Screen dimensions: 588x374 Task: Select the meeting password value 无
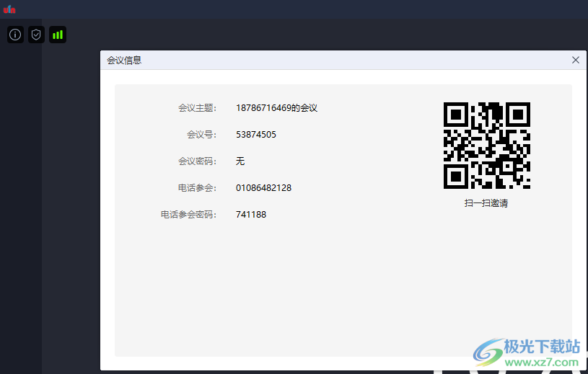tap(240, 161)
